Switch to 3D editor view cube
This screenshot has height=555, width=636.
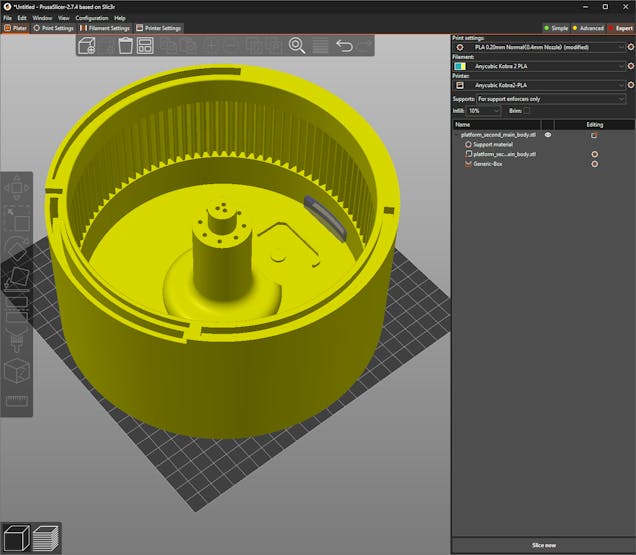15,538
